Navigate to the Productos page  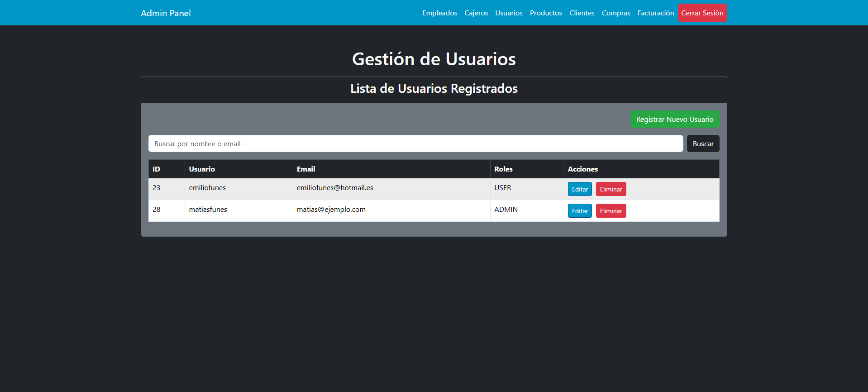pyautogui.click(x=546, y=13)
